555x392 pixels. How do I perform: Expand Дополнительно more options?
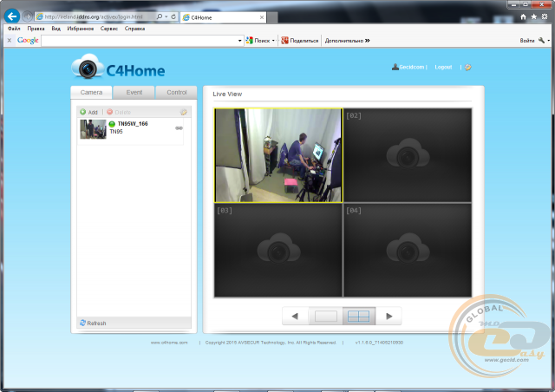tap(347, 41)
